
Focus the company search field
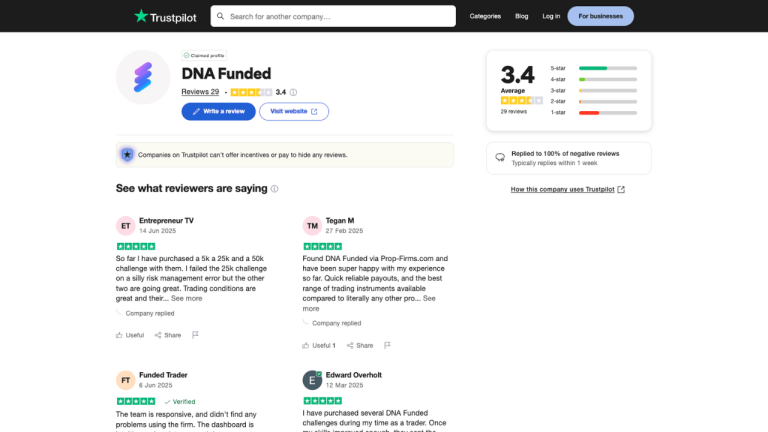coord(333,16)
